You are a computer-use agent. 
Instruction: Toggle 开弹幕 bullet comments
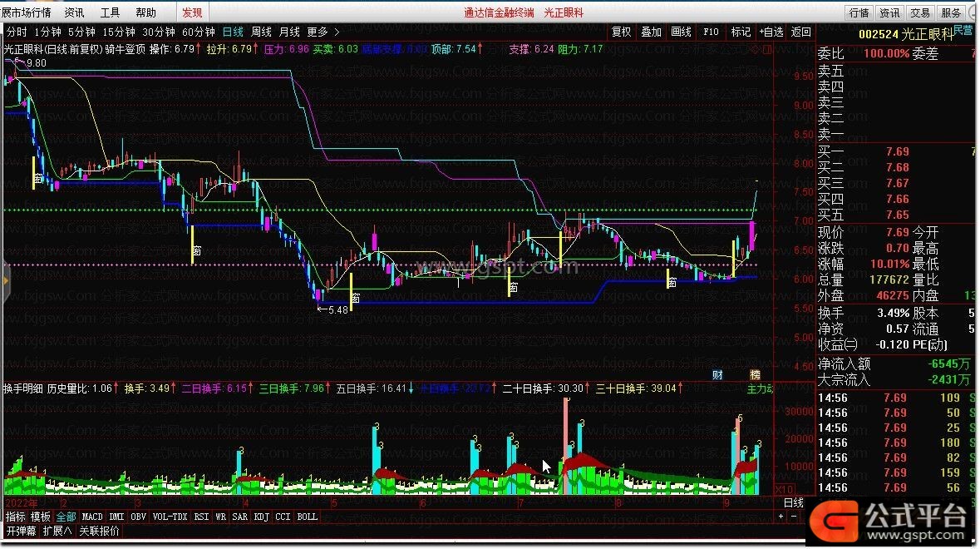coord(22,531)
